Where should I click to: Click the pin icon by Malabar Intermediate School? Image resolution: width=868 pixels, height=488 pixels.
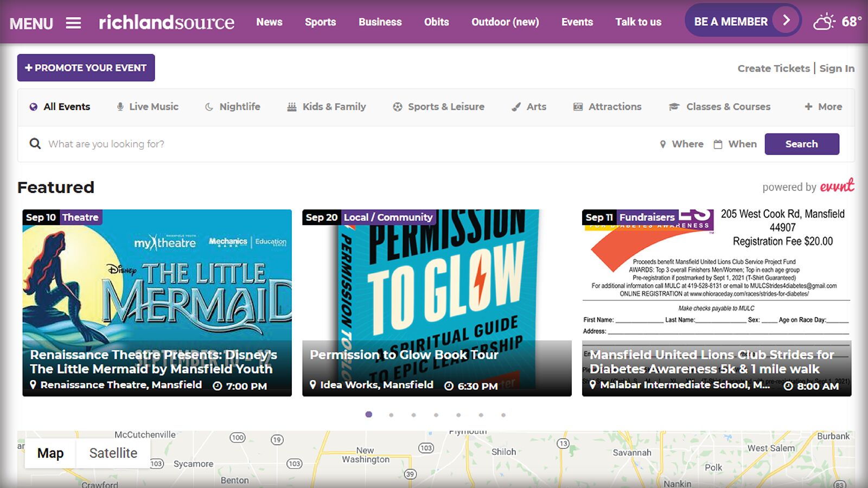pyautogui.click(x=593, y=385)
